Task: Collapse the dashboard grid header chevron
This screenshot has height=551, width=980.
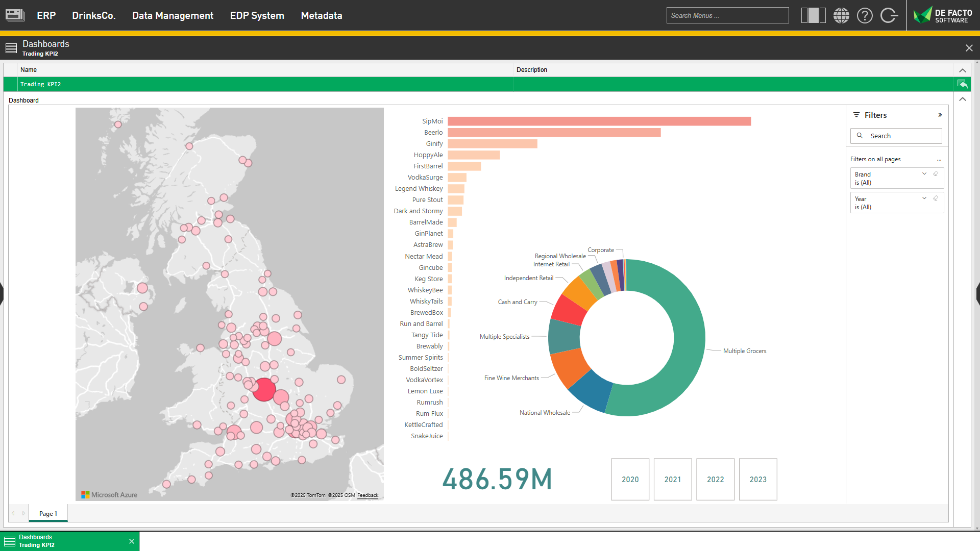Action: tap(963, 70)
